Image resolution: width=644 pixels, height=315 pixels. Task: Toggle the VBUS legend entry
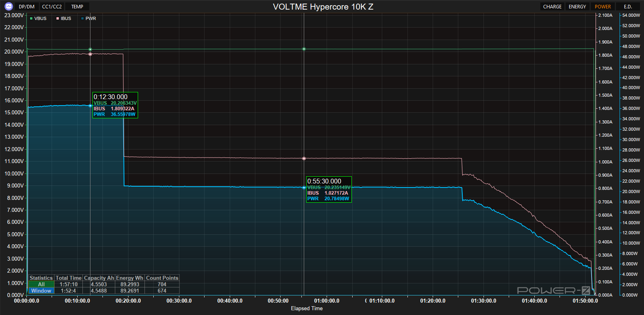pos(38,18)
